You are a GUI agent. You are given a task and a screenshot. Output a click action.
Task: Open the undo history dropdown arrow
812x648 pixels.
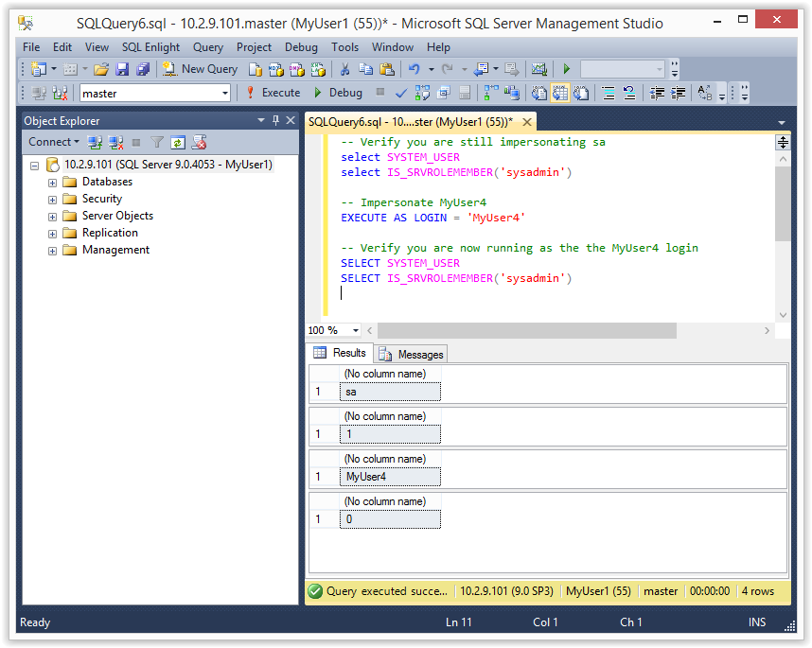click(x=431, y=69)
